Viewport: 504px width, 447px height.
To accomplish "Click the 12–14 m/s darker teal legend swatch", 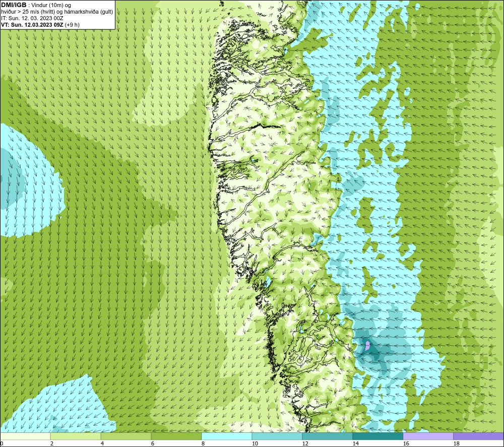I will coord(327,436).
